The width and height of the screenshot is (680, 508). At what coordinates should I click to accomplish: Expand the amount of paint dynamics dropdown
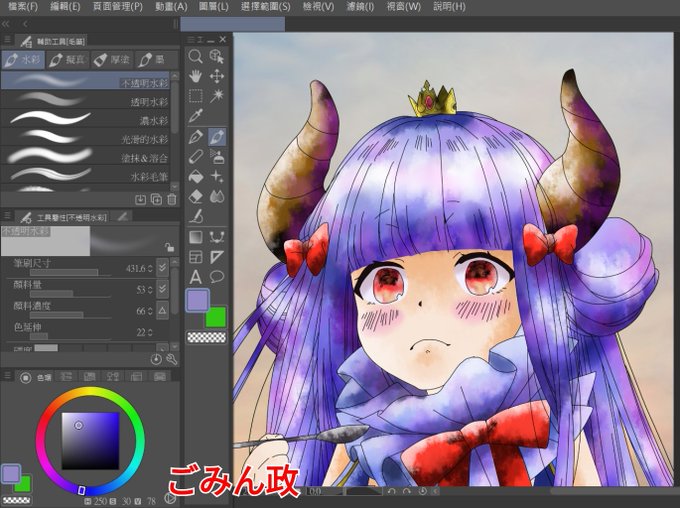click(x=162, y=289)
